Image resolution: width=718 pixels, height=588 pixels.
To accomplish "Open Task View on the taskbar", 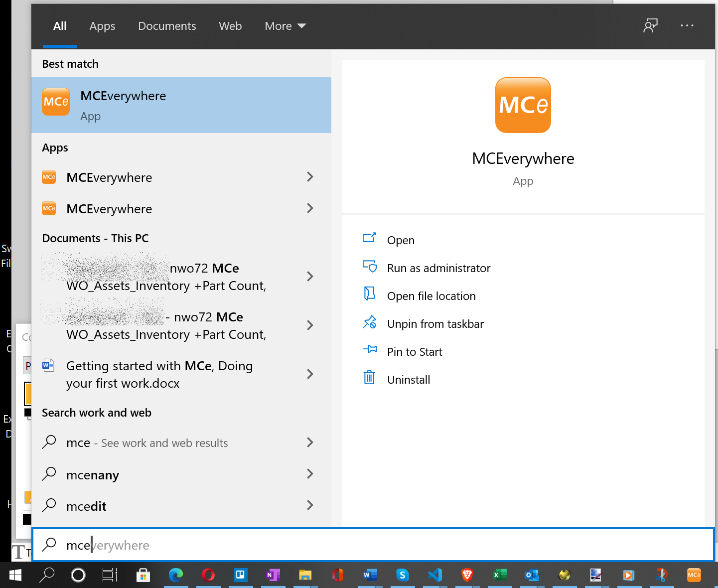I will coord(110,576).
